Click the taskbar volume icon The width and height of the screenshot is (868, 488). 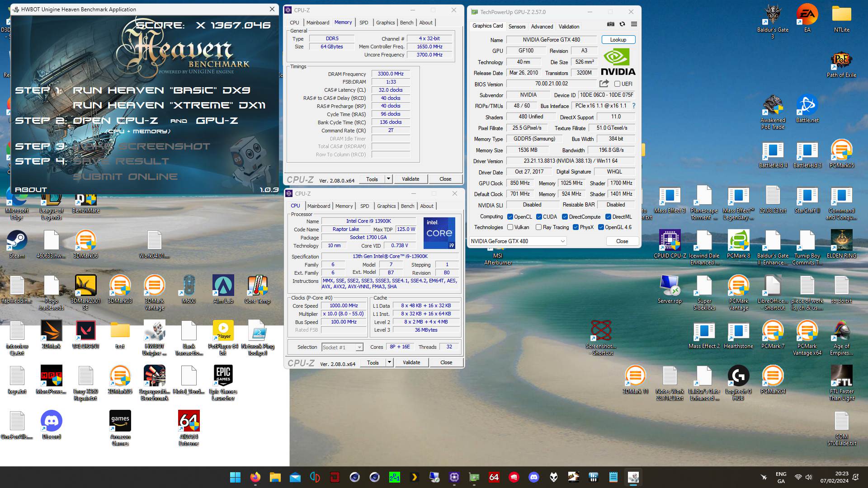click(809, 477)
